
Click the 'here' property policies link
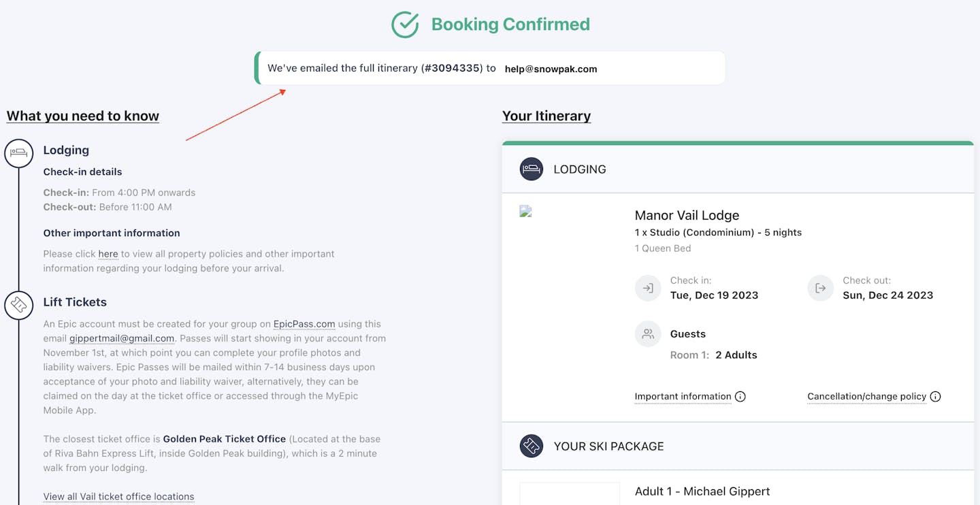(108, 254)
